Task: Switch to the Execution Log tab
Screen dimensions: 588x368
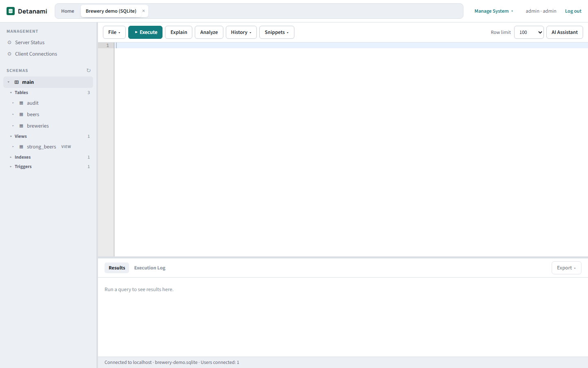Action: (x=150, y=268)
